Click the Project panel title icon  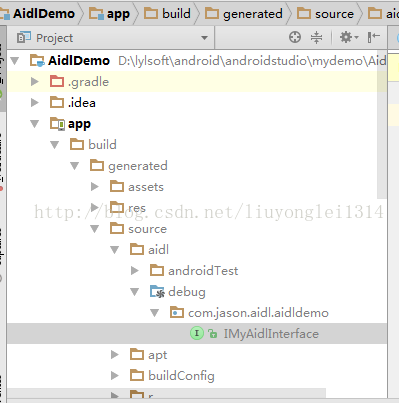24,38
